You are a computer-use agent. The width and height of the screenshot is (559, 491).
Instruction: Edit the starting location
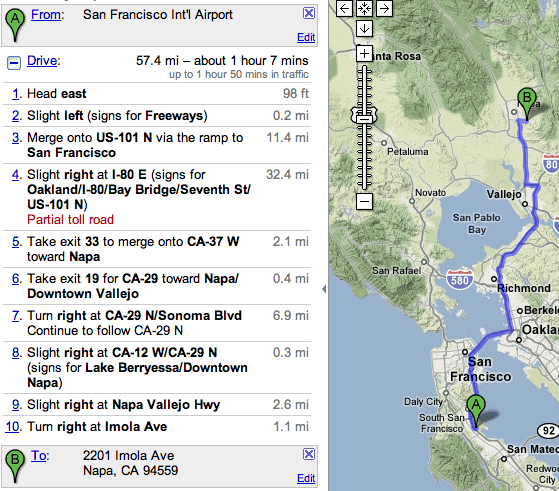click(306, 37)
